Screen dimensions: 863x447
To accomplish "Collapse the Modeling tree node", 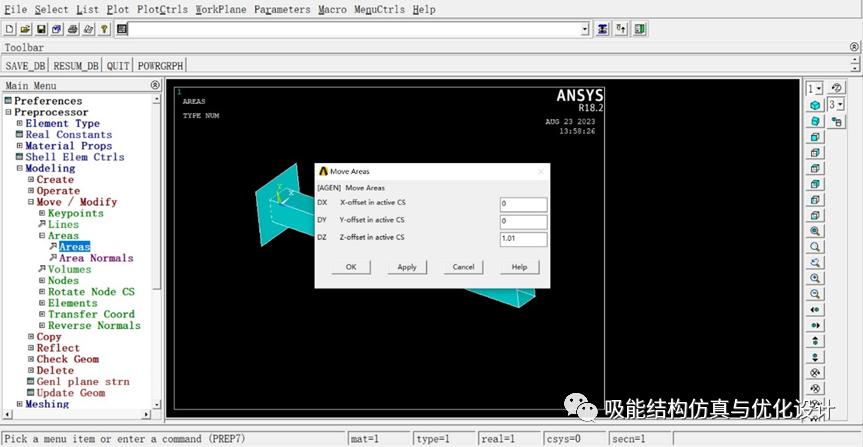I will [19, 168].
